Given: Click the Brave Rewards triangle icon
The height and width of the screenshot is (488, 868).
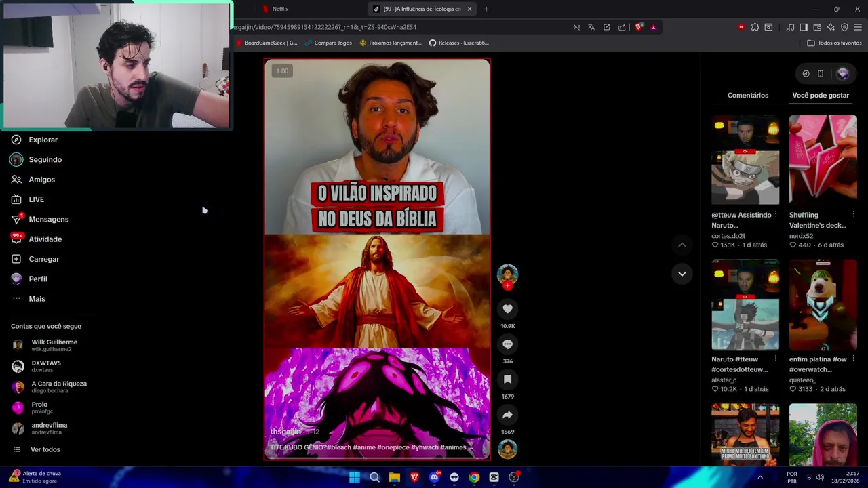Looking at the screenshot, I should pyautogui.click(x=654, y=27).
